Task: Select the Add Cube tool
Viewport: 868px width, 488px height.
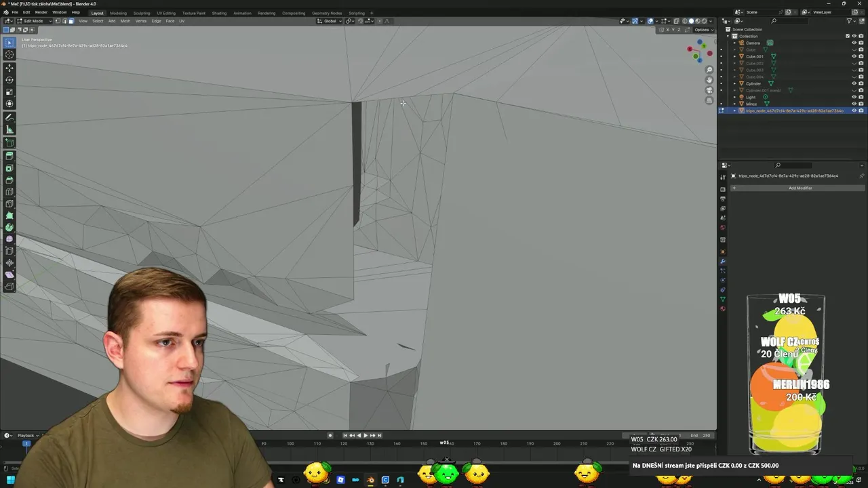Action: (9, 142)
